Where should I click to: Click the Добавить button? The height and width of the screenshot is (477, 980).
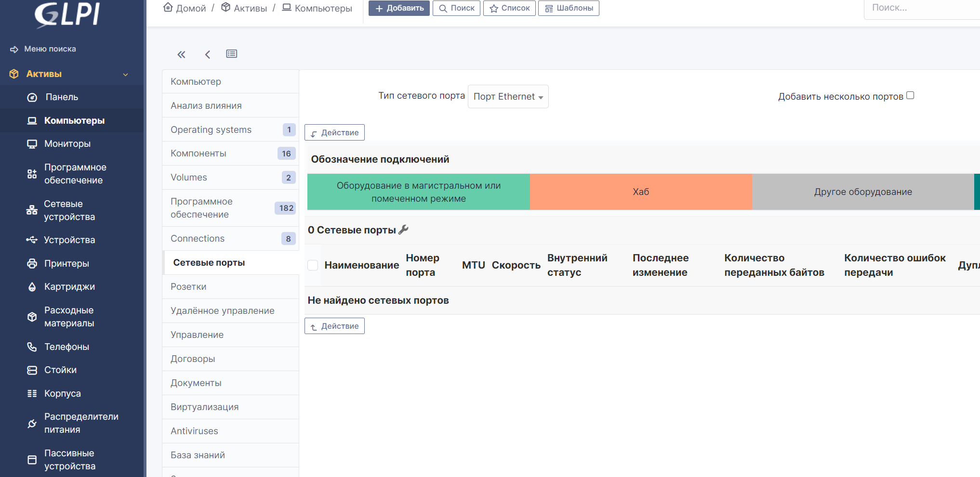pos(399,8)
